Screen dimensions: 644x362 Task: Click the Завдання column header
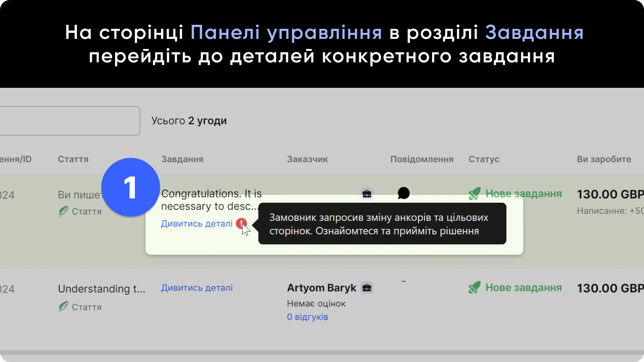pos(182,159)
